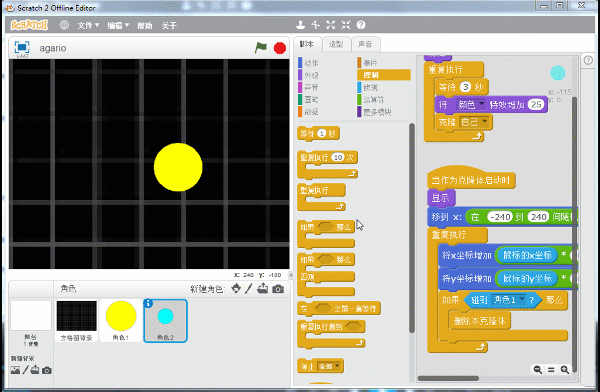The height and width of the screenshot is (392, 600).
Task: Take new sprite photo with camera icon
Action: point(278,289)
